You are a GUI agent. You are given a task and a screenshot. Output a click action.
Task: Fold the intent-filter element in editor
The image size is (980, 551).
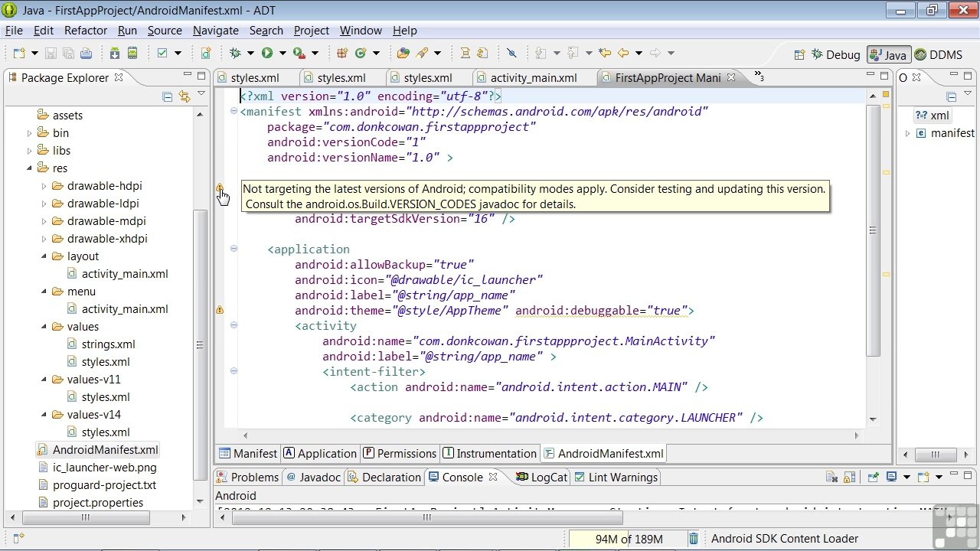[234, 371]
